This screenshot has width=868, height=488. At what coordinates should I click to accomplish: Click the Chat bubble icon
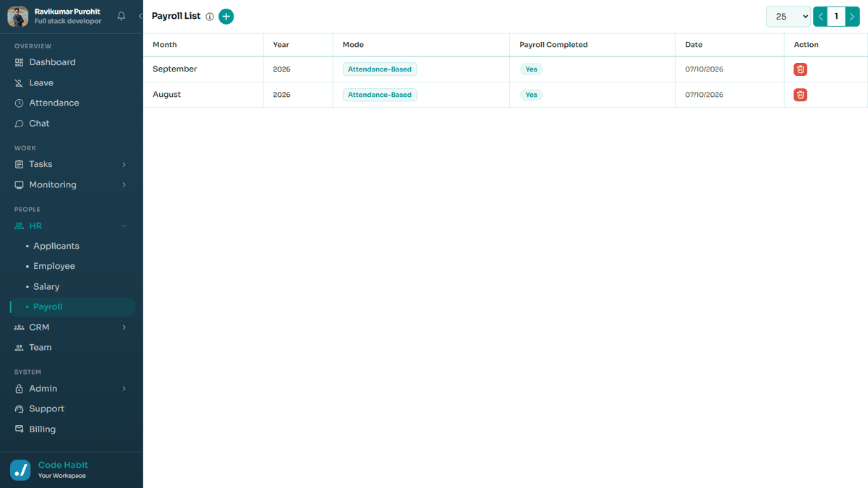pos(20,124)
